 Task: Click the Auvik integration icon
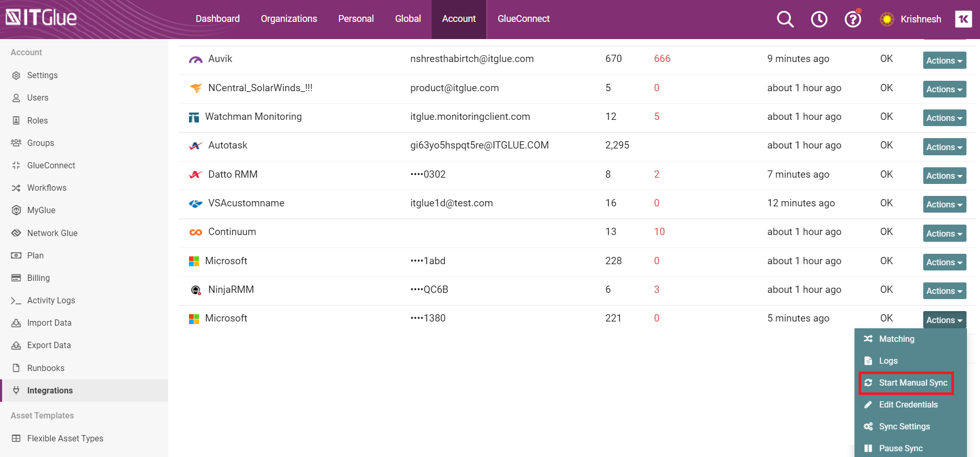pos(196,59)
